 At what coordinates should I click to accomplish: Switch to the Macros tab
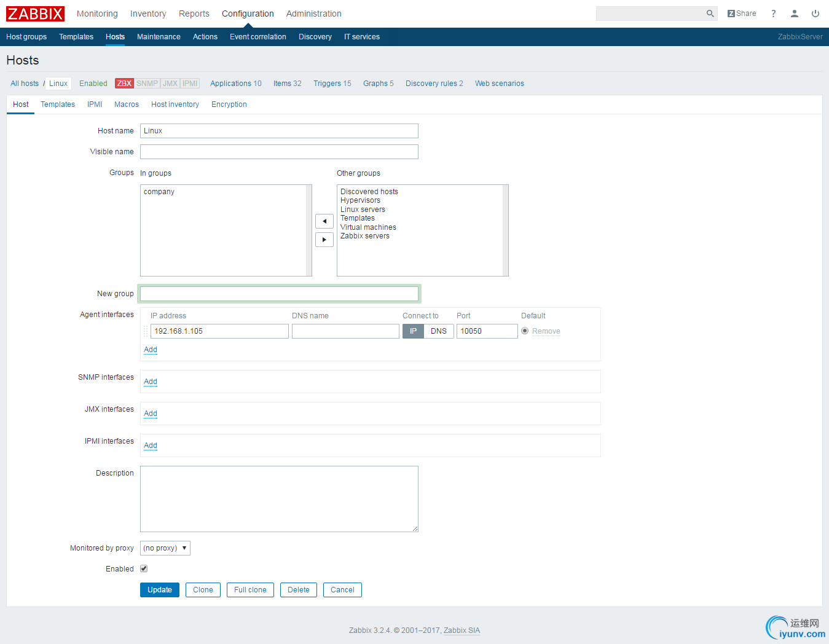pos(127,104)
